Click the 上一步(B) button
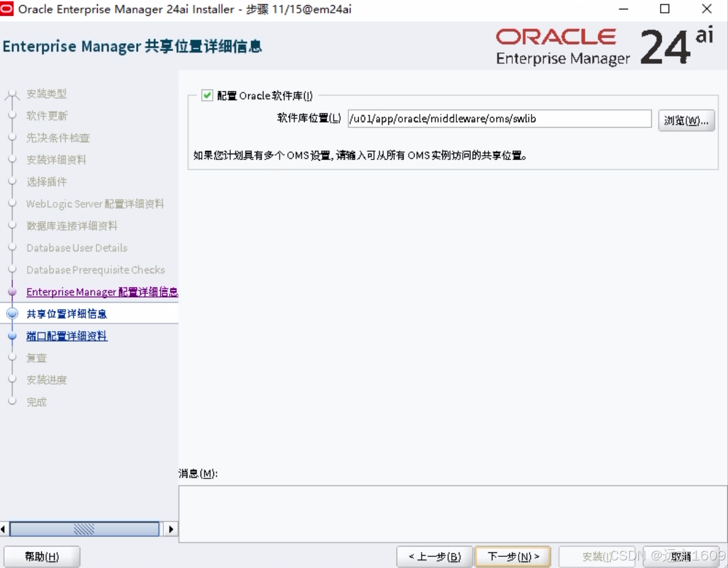 click(x=434, y=556)
